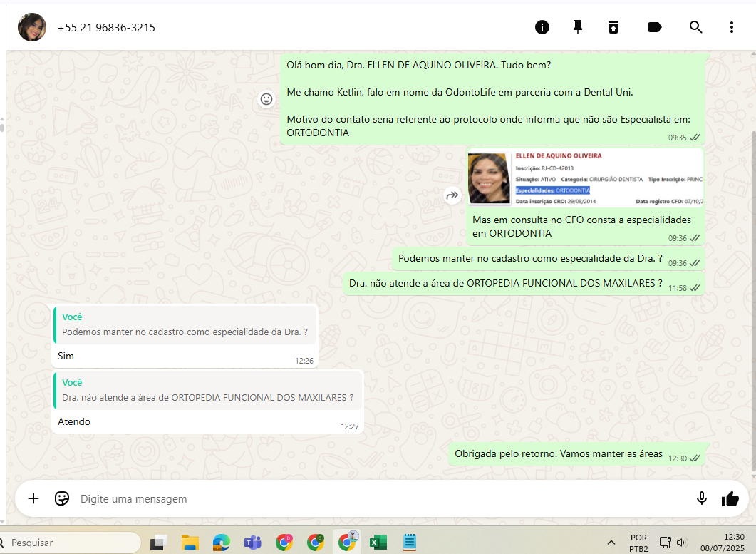Send the thumbs up quick reaction
756x554 pixels.
730,498
